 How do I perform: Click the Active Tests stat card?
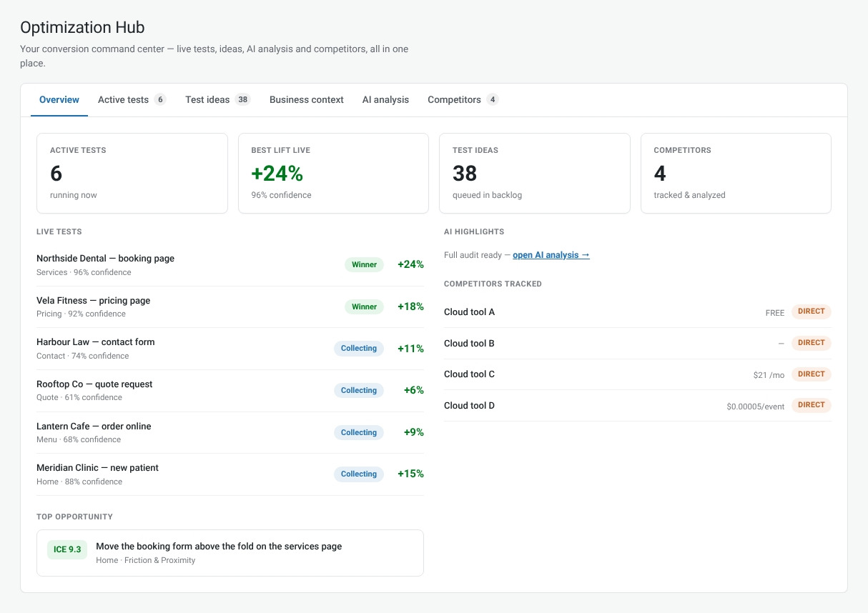coord(132,173)
